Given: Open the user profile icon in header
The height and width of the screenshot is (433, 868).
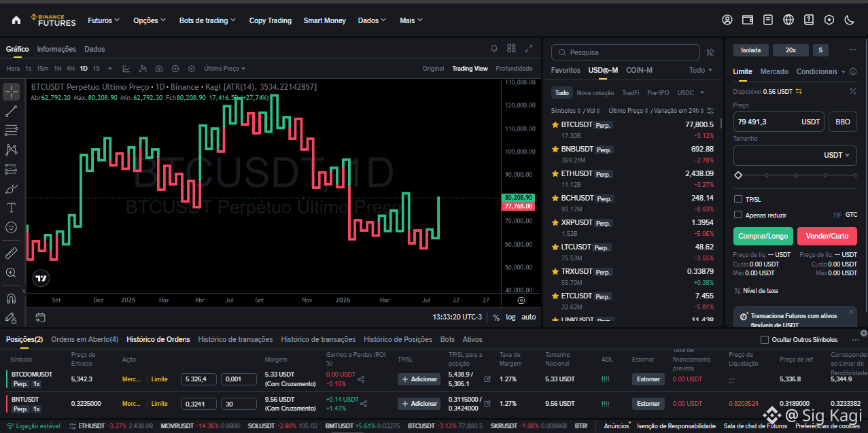Looking at the screenshot, I should pyautogui.click(x=727, y=20).
